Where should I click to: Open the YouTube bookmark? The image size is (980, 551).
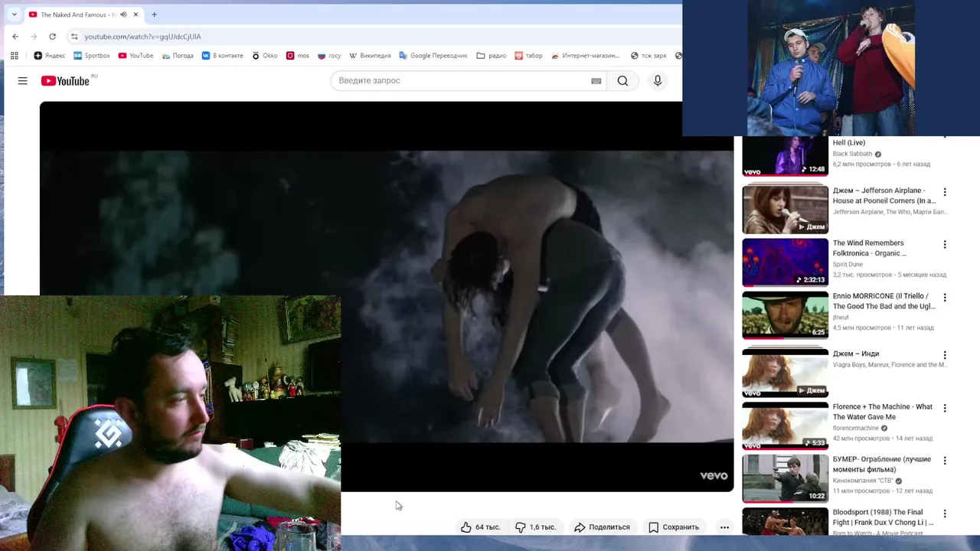point(136,55)
